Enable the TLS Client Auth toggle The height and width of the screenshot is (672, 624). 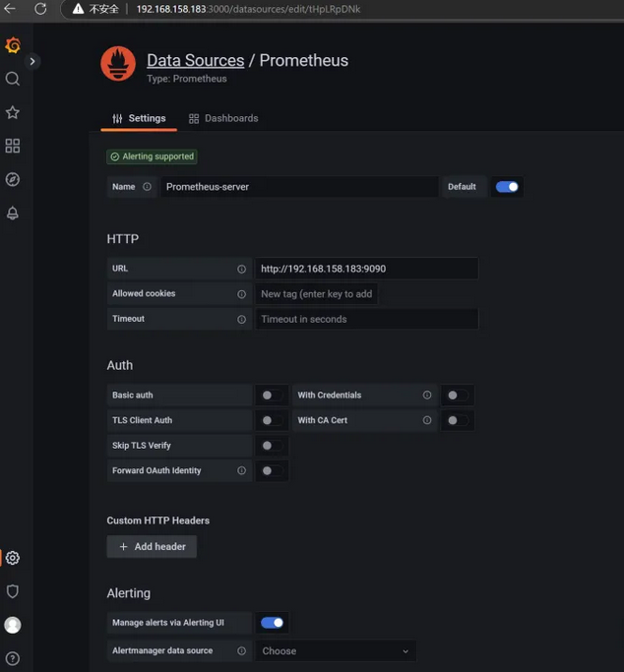[x=272, y=420]
